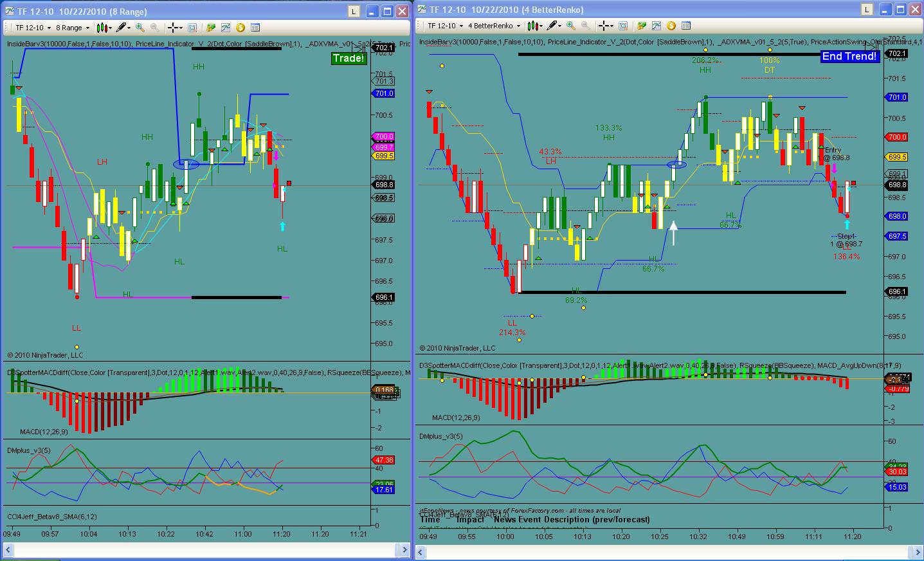Click the 214.3% swing label under LL
The image size is (924, 561).
[x=512, y=333]
